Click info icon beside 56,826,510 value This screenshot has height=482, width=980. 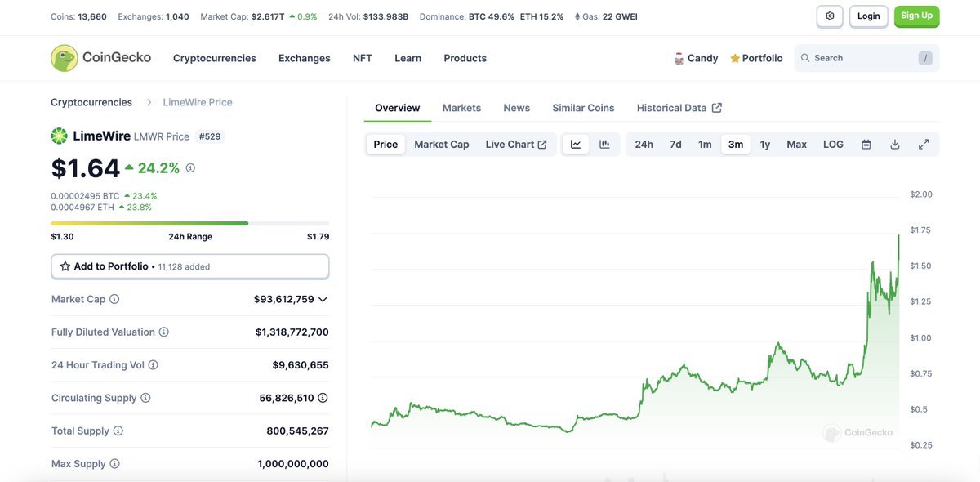pos(323,398)
